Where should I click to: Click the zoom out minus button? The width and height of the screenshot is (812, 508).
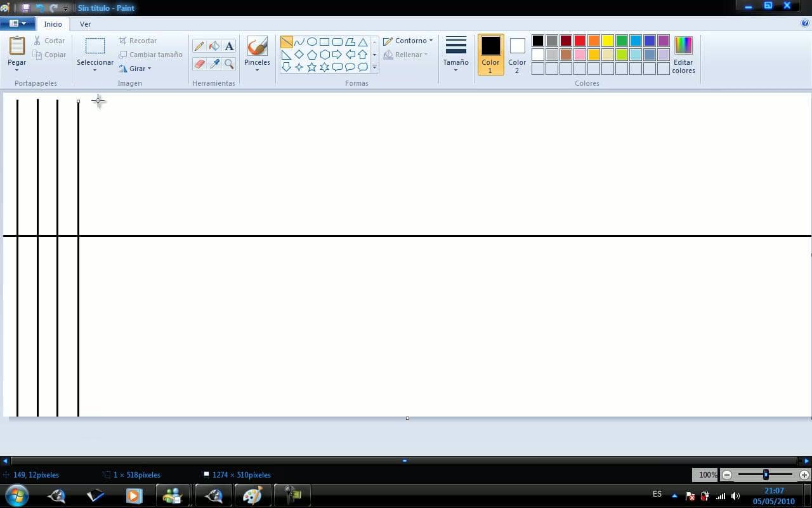pos(727,474)
